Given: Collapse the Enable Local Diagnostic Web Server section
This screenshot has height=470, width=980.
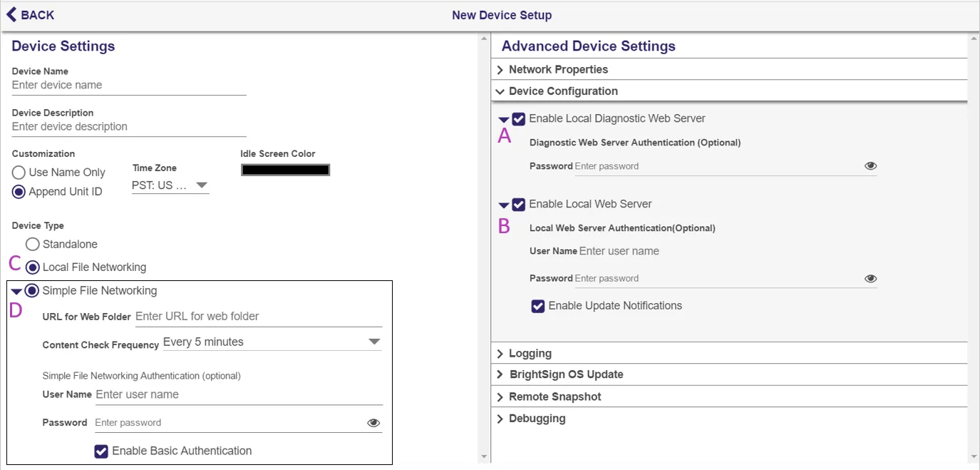Looking at the screenshot, I should (504, 120).
